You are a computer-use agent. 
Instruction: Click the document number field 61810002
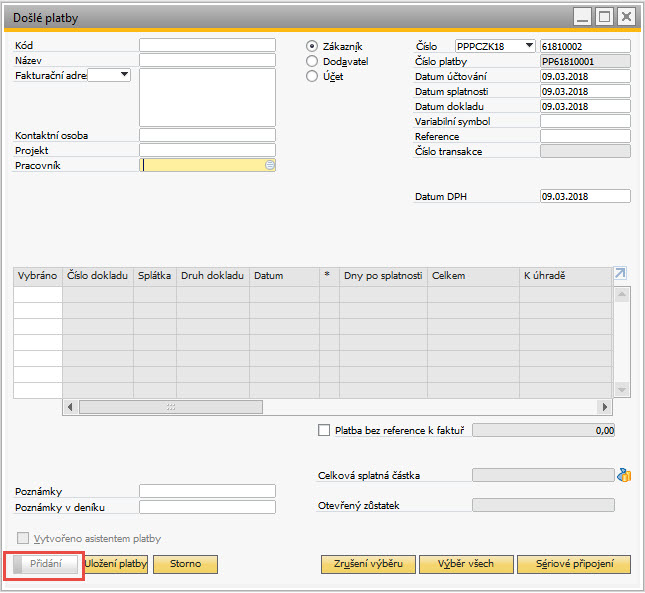pyautogui.click(x=585, y=46)
